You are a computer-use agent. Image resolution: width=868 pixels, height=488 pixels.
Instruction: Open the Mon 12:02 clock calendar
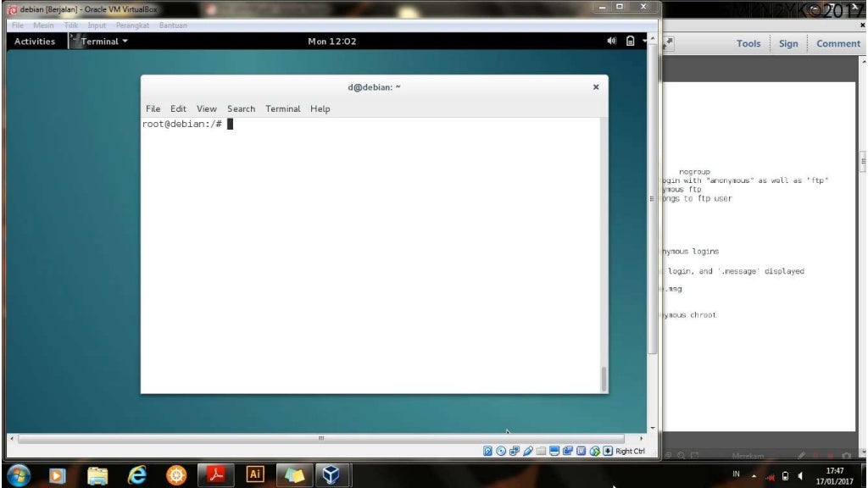tap(331, 42)
